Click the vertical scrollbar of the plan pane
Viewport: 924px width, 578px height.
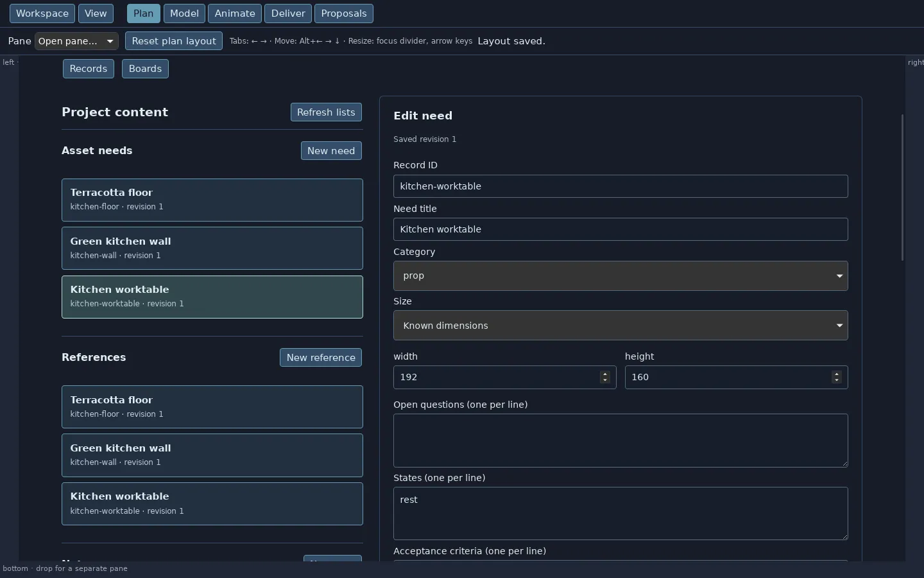tap(902, 188)
